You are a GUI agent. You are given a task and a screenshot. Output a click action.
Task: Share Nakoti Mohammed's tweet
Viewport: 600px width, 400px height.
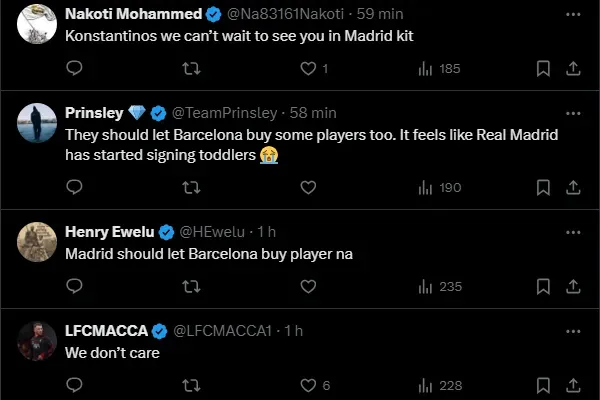574,69
